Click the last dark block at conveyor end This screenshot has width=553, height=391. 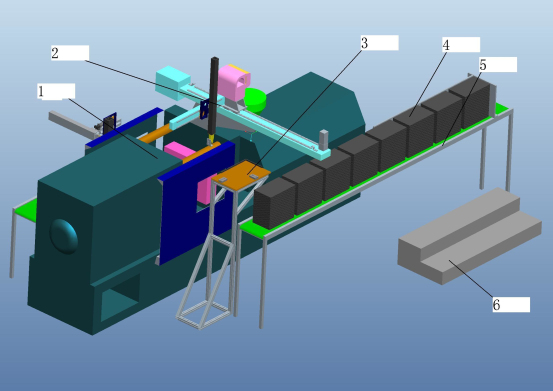[471, 102]
